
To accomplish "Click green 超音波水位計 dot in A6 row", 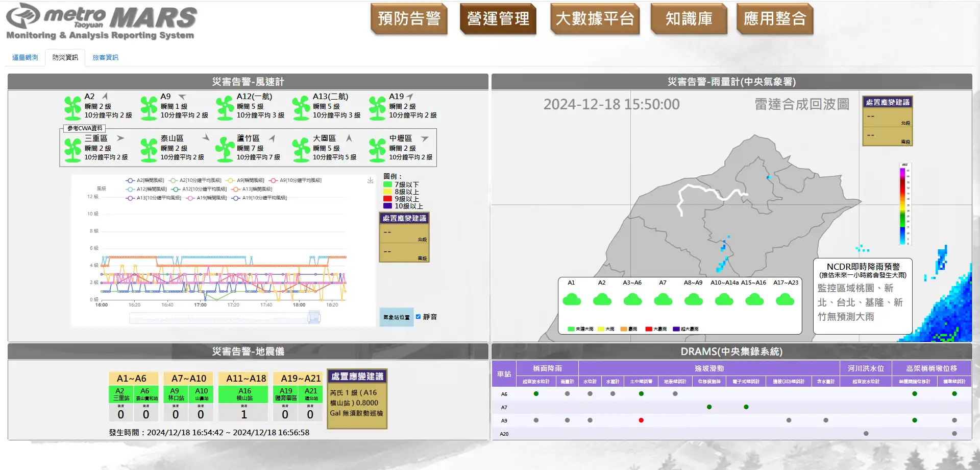I will click(536, 394).
